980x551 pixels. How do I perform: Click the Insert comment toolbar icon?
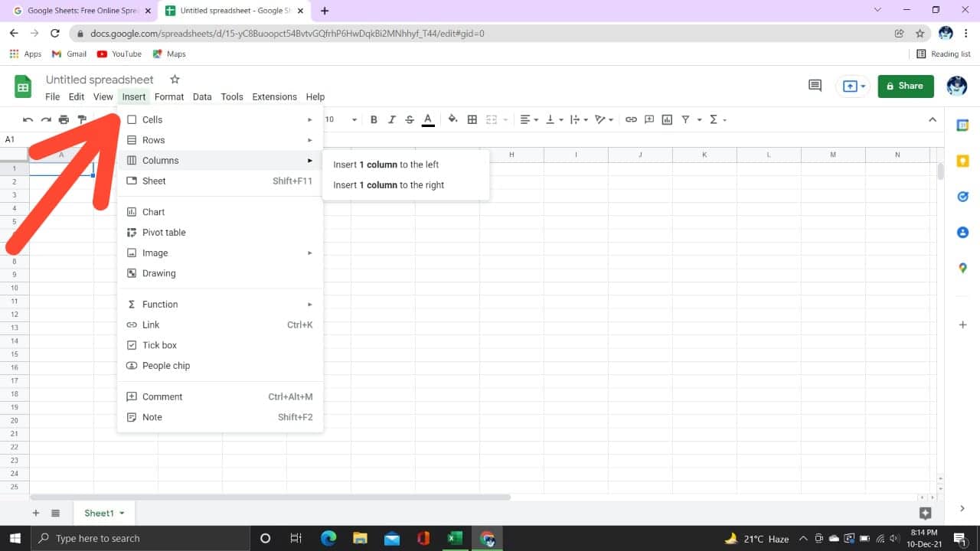(x=649, y=119)
